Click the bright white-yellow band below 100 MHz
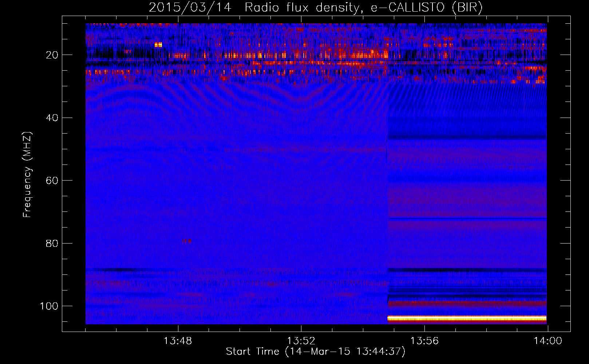The height and width of the screenshot is (364, 589). coord(467,318)
